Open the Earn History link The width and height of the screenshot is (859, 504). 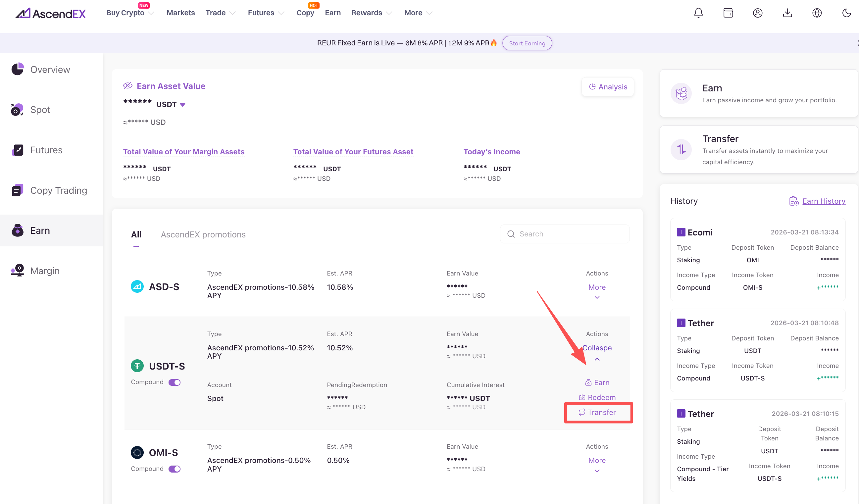click(x=823, y=201)
